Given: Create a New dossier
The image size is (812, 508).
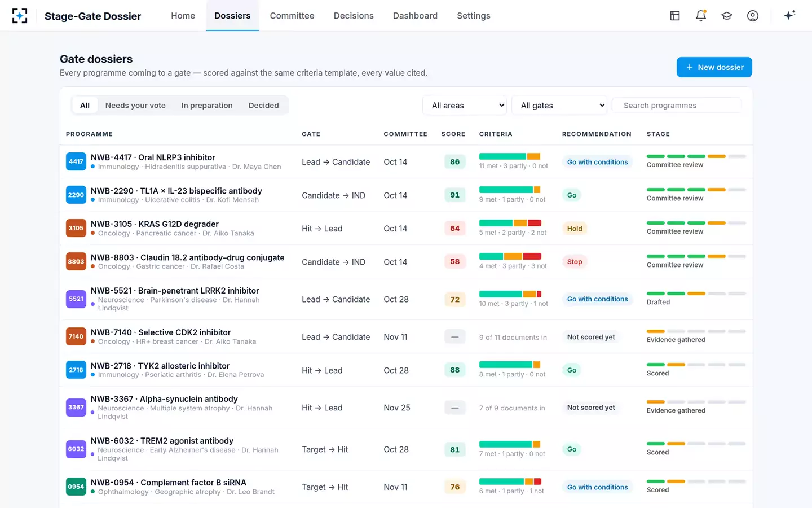Looking at the screenshot, I should coord(714,67).
